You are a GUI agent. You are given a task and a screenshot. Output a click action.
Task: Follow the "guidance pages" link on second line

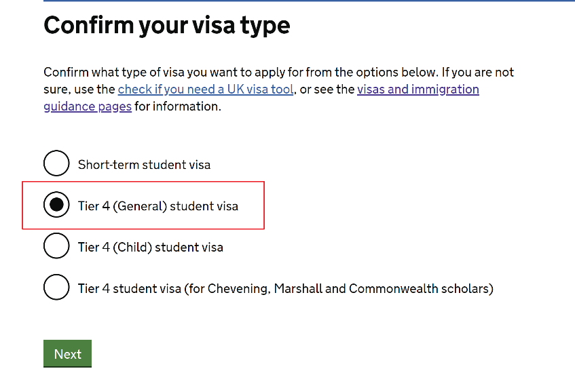(88, 106)
